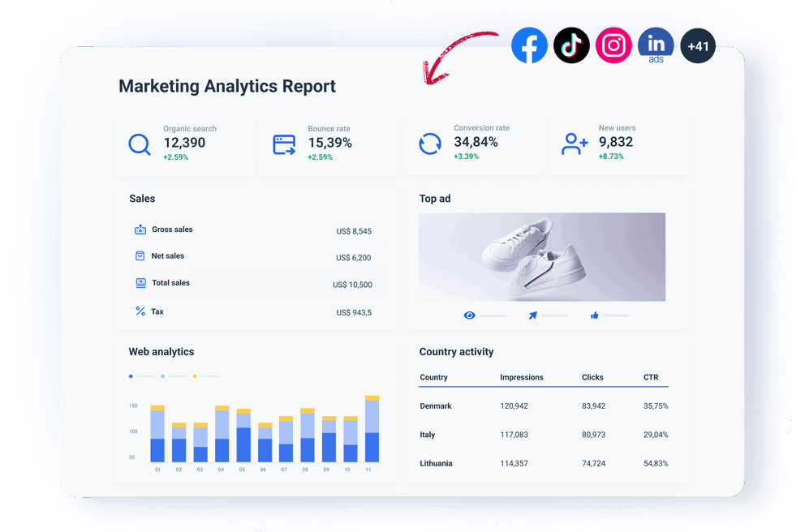The height and width of the screenshot is (532, 805).
Task: Click the send arrow icon under Top ad
Action: click(533, 315)
